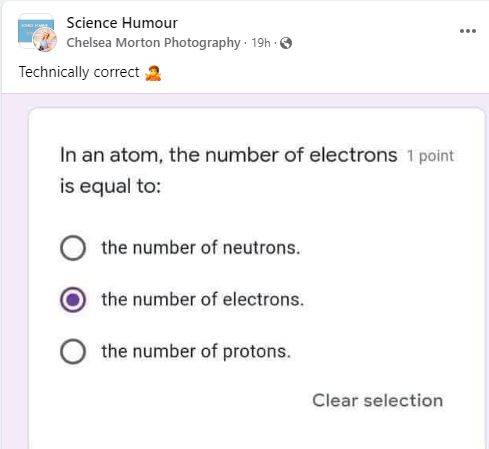Image resolution: width=489 pixels, height=449 pixels.
Task: Click the Science Humour profile picture
Action: click(x=36, y=32)
